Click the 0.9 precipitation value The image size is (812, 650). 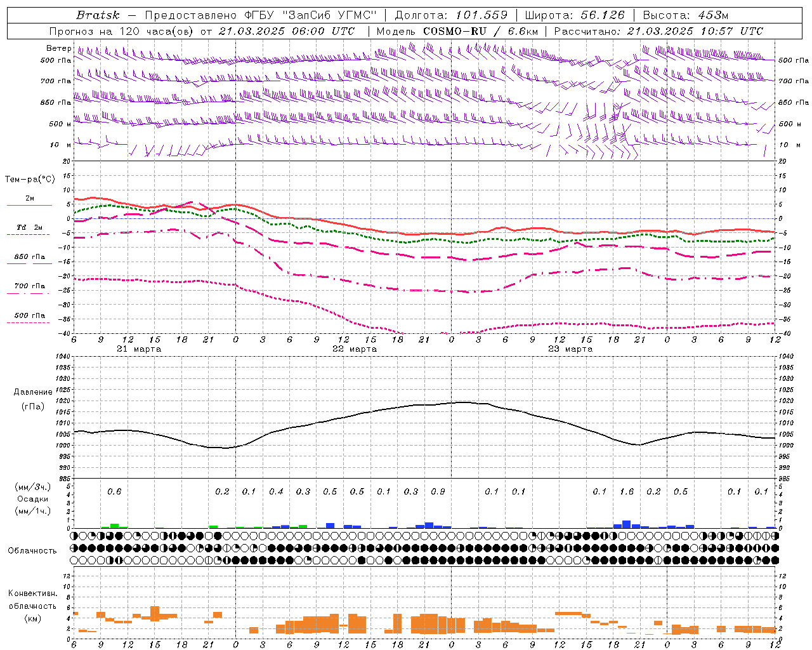click(438, 491)
